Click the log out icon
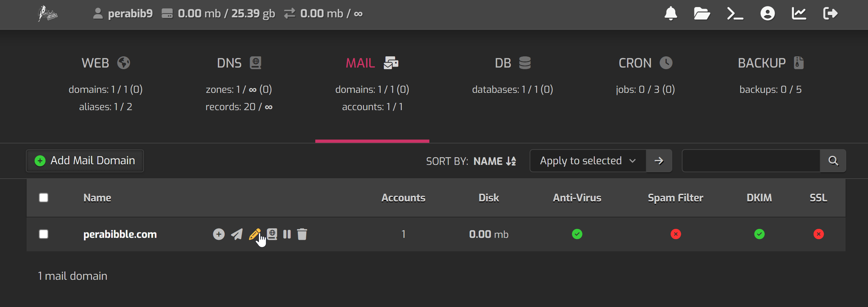This screenshot has height=307, width=868. (830, 13)
